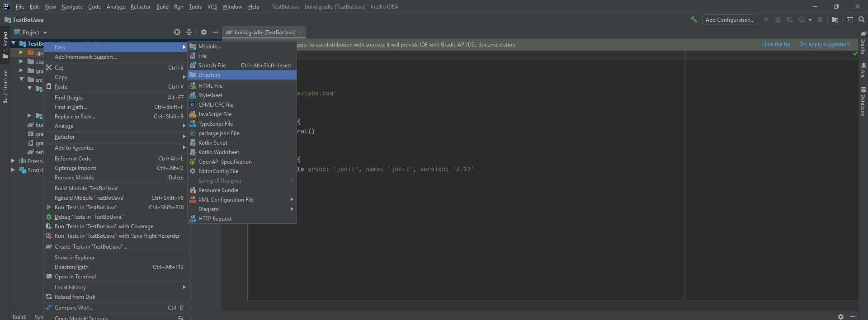The height and width of the screenshot is (320, 868).
Task: Create a new Resource Bundle
Action: [242, 190]
